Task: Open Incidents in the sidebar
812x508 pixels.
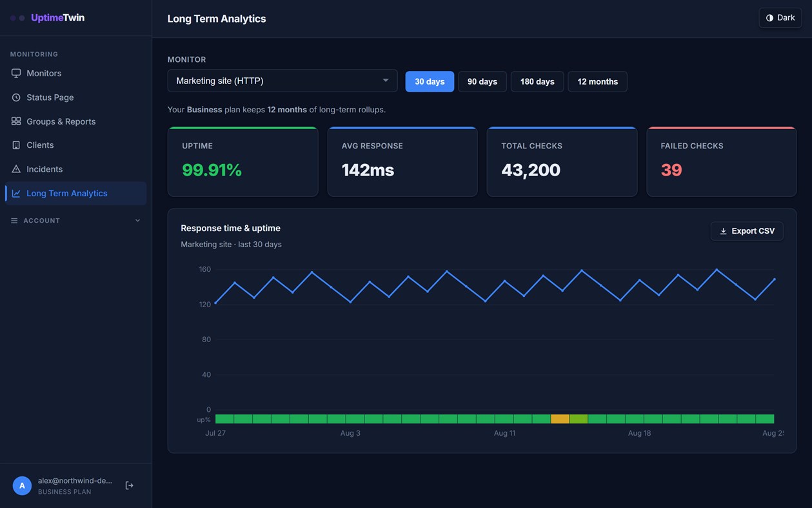Action: pyautogui.click(x=75, y=169)
